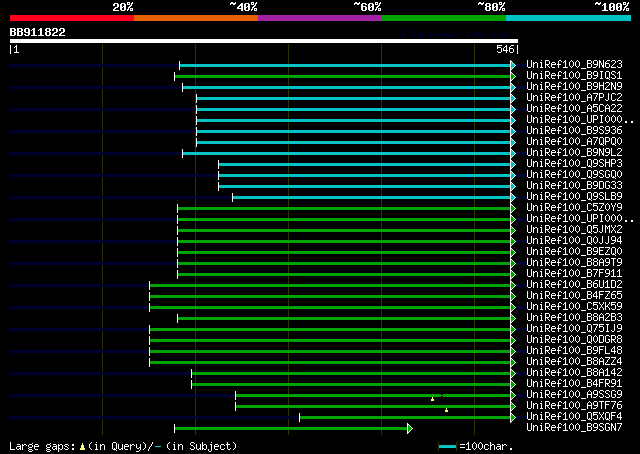This screenshot has width=640, height=454.
Task: Click the cyan alignment bar for A7PJC2
Action: pos(353,98)
